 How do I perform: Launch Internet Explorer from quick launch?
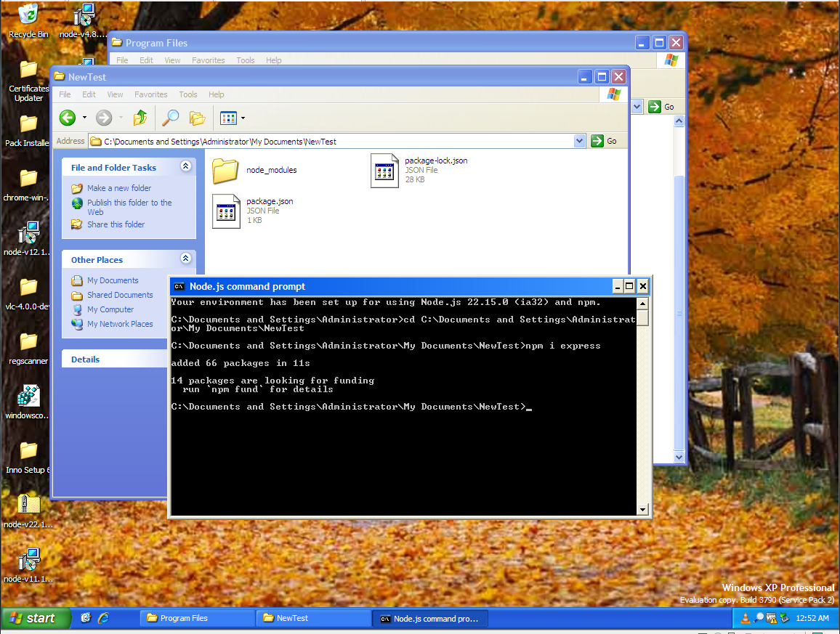click(103, 618)
